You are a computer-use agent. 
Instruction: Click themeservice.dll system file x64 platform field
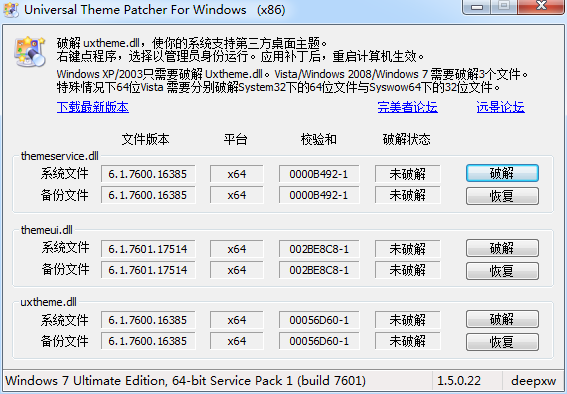237,174
